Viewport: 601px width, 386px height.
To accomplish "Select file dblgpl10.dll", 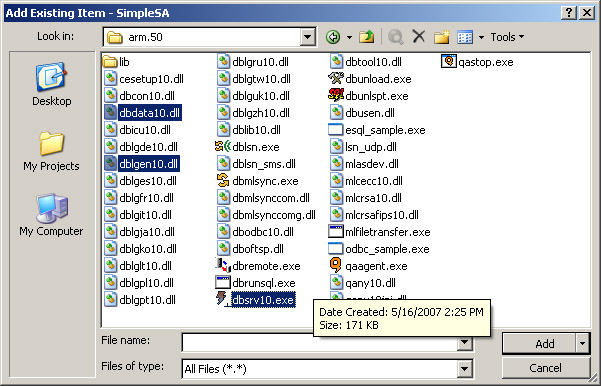I will [139, 283].
